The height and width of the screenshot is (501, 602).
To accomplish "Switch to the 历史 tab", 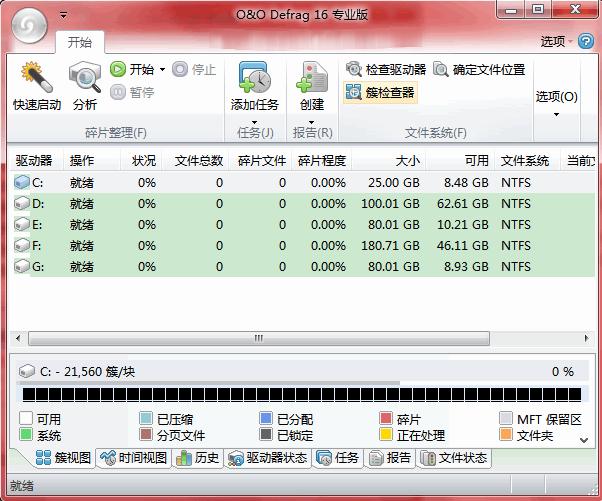I will 197,458.
